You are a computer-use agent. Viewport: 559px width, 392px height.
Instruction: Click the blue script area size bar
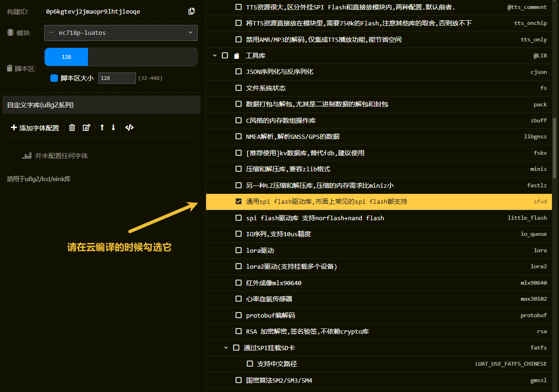[66, 57]
